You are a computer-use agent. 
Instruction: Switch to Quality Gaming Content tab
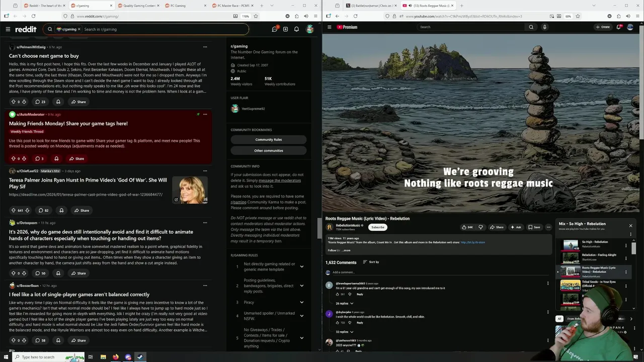(x=138, y=6)
